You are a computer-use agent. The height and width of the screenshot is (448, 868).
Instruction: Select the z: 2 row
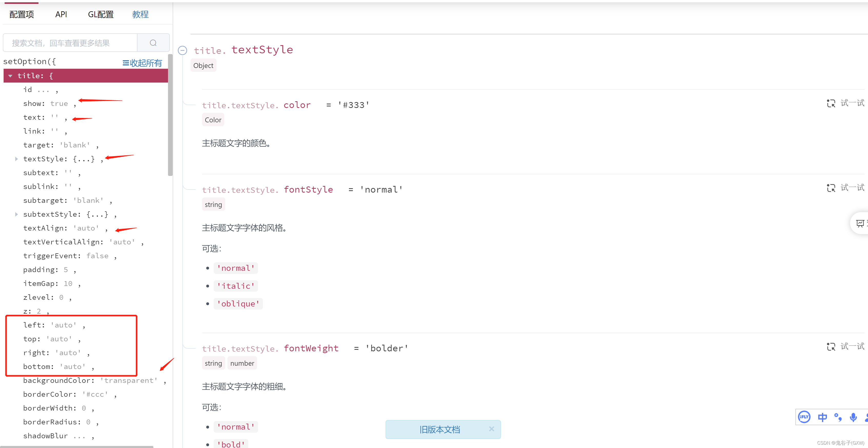tap(86, 311)
